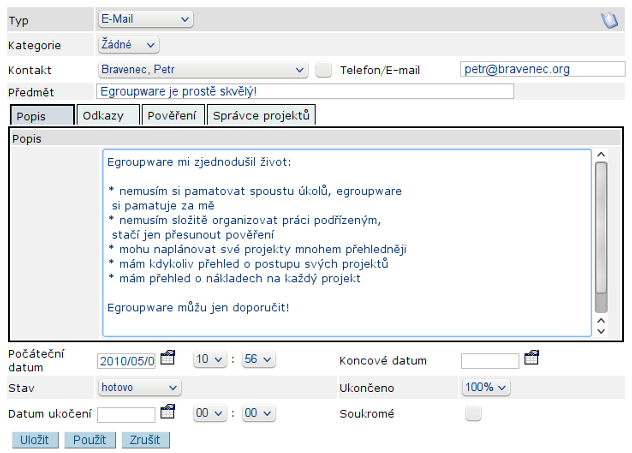
Task: Click the bottom scrollbar down arrow
Action: pyautogui.click(x=601, y=331)
